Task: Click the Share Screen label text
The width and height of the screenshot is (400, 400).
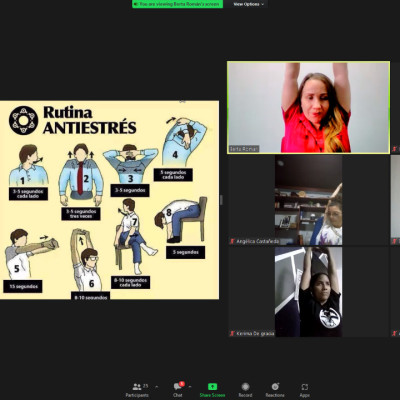Action: 212,395
